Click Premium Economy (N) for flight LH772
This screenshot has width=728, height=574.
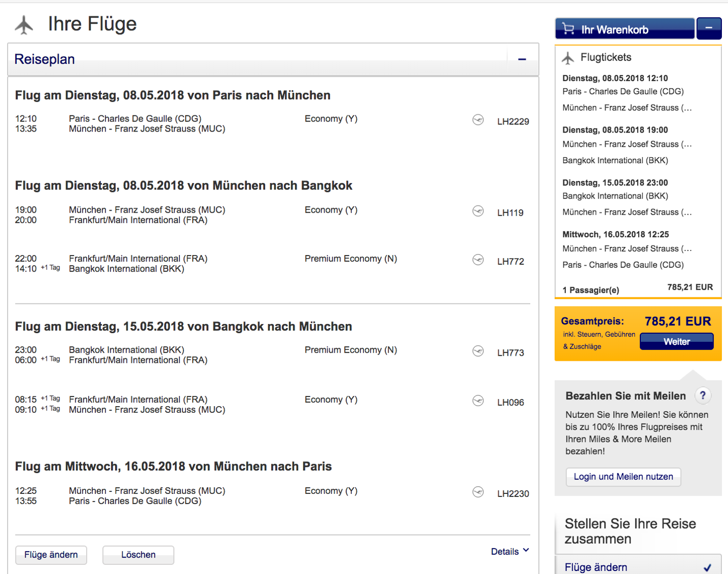351,259
